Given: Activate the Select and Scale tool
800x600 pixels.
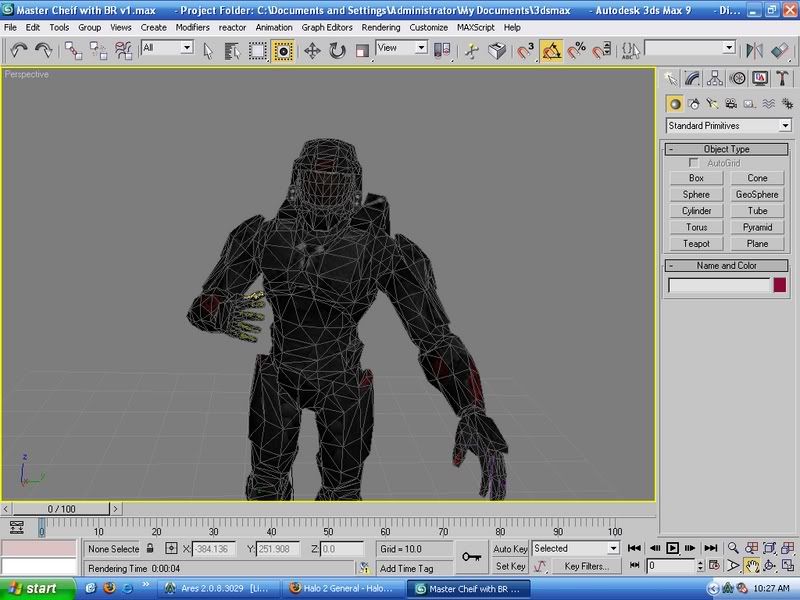Looking at the screenshot, I should [x=362, y=51].
